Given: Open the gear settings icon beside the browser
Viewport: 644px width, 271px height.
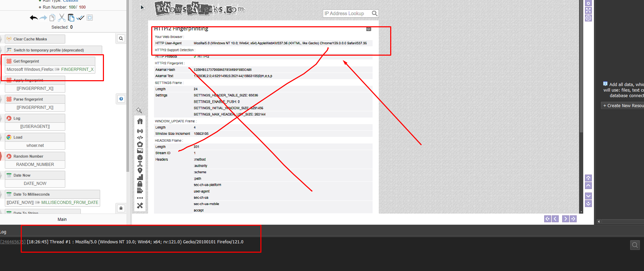Looking at the screenshot, I should point(588,18).
